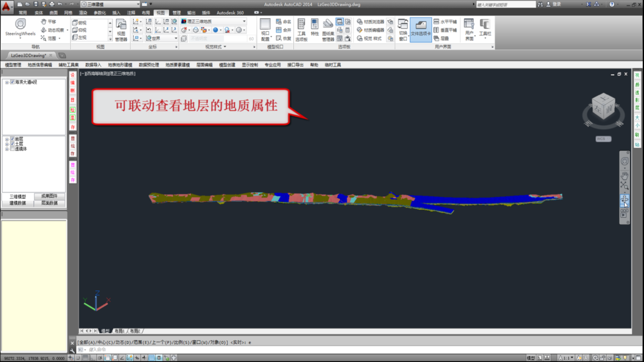This screenshot has height=362, width=644.
Task: Click the 平移 pan tool
Action: 49,21
